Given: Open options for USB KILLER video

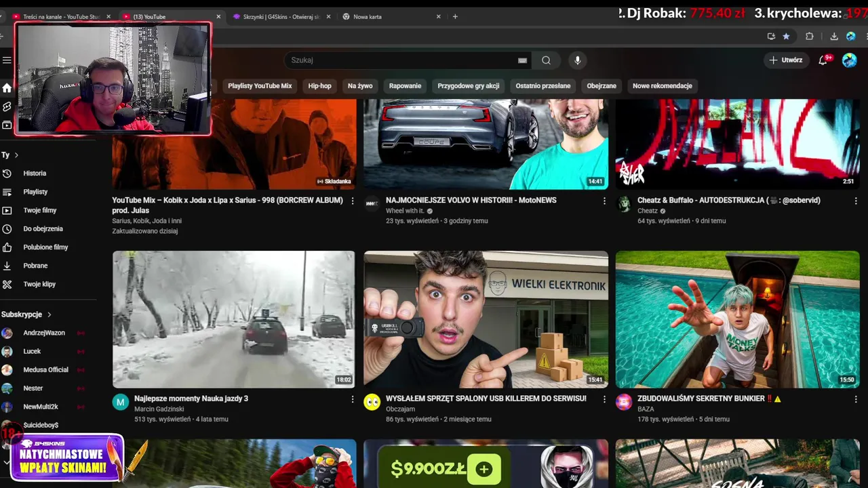Looking at the screenshot, I should [x=604, y=400].
